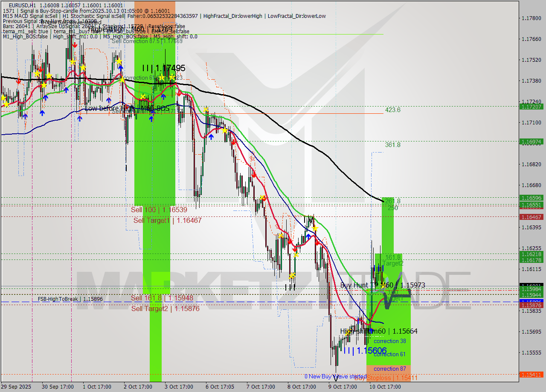
Task: Click the yellow star near the latest 10 Oct candles
Action: (x=382, y=286)
